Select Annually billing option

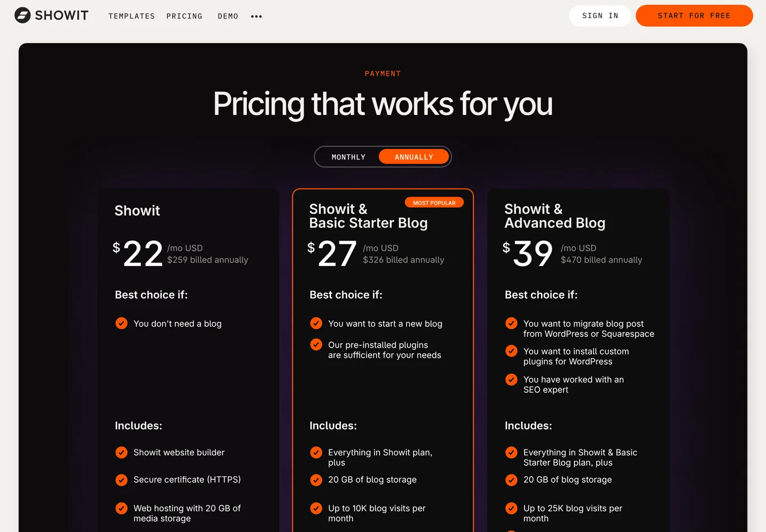[414, 157]
